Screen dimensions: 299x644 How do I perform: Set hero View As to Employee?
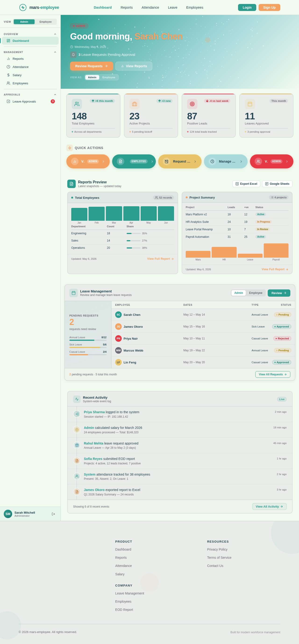coord(109,77)
